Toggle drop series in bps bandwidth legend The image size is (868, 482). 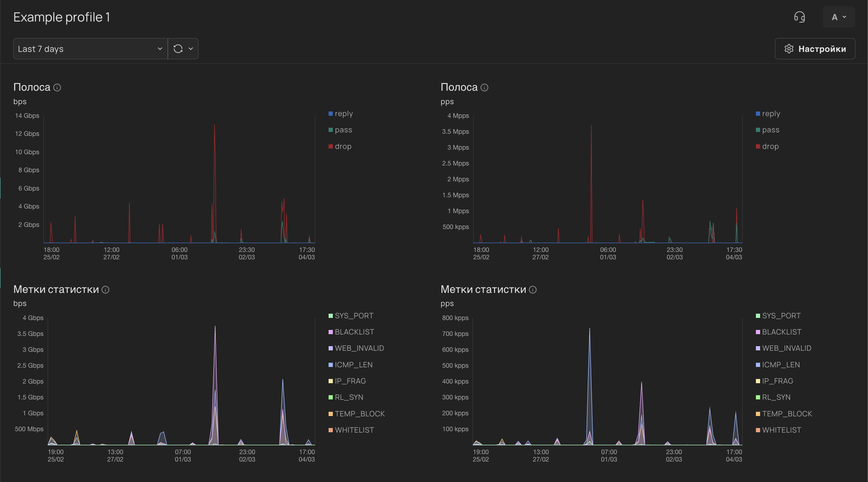(343, 146)
